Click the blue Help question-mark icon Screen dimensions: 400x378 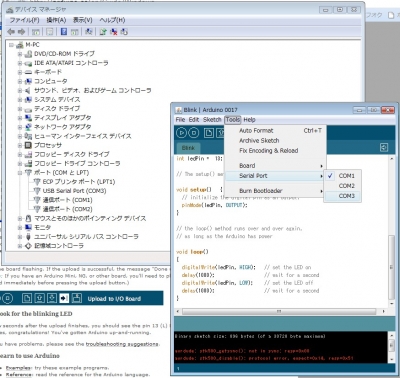64,32
